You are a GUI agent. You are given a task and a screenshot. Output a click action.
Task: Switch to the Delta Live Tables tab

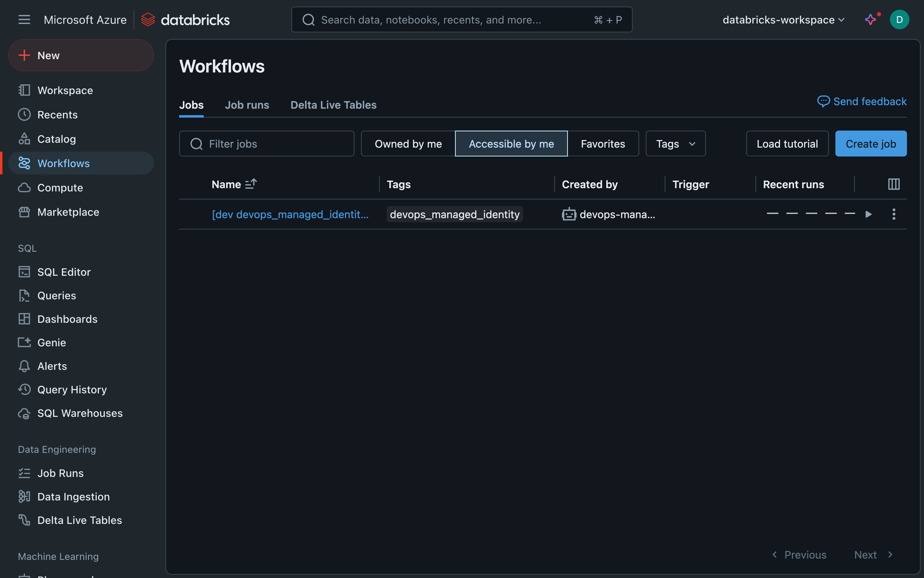pos(333,105)
